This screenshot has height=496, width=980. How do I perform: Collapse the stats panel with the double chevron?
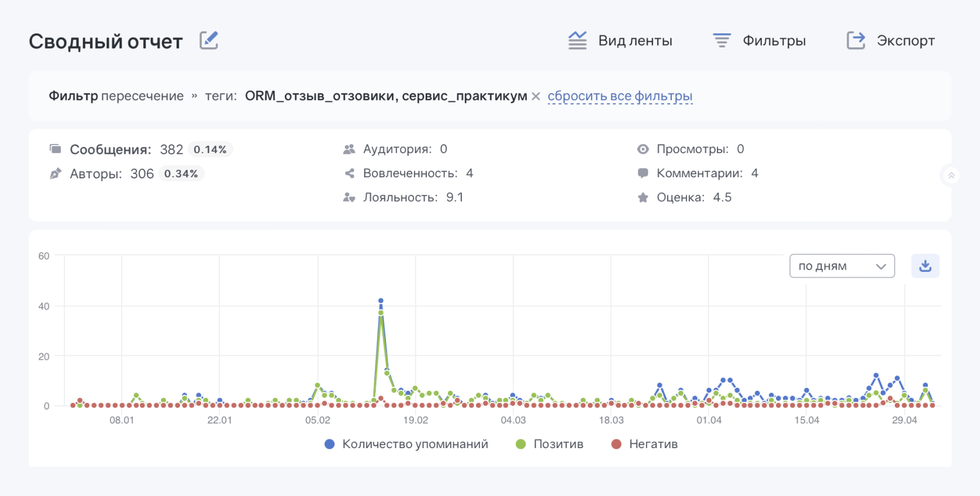951,175
